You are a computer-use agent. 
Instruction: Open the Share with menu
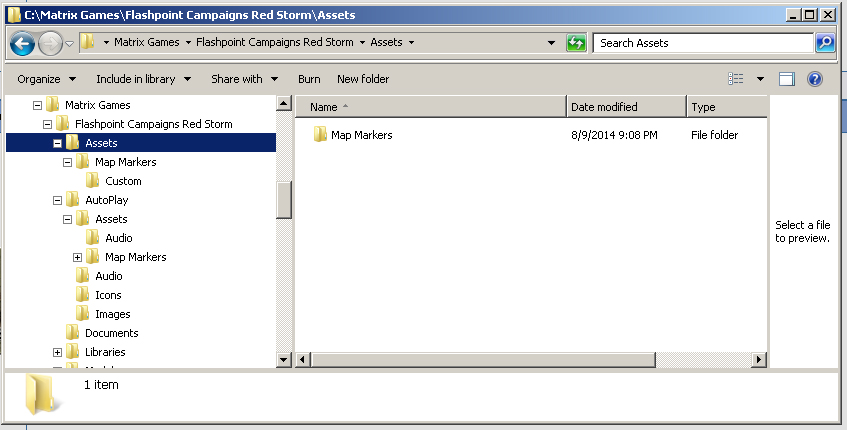[x=244, y=79]
